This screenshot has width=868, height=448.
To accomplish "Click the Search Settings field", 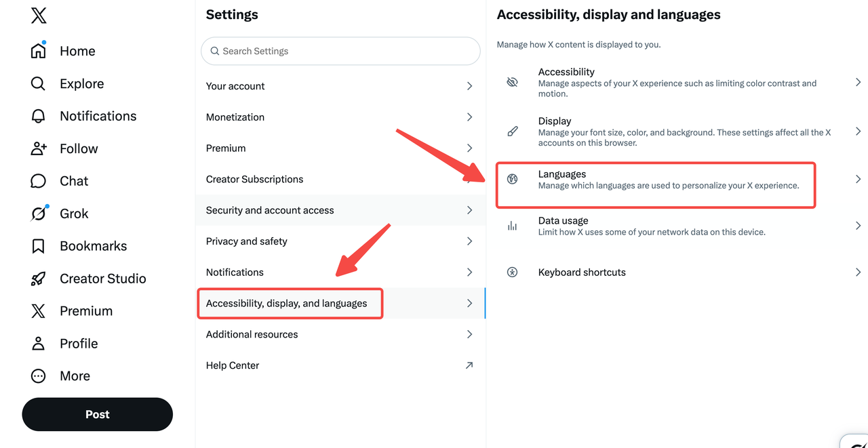I will pyautogui.click(x=340, y=51).
